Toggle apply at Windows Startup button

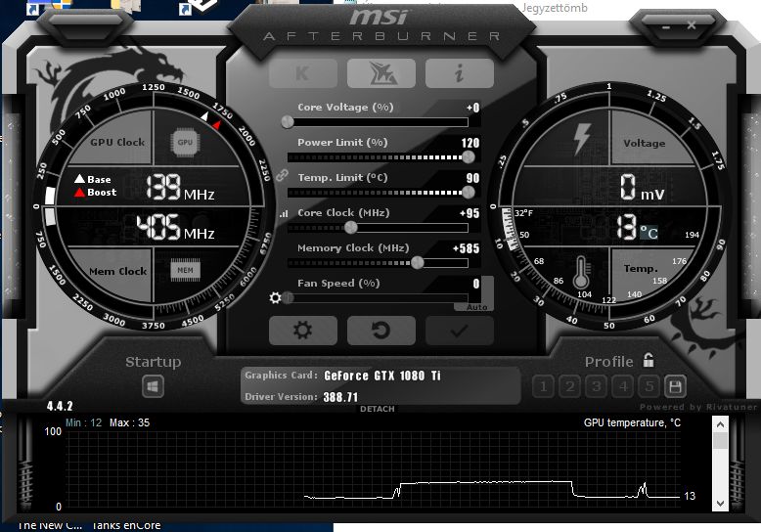pos(153,387)
